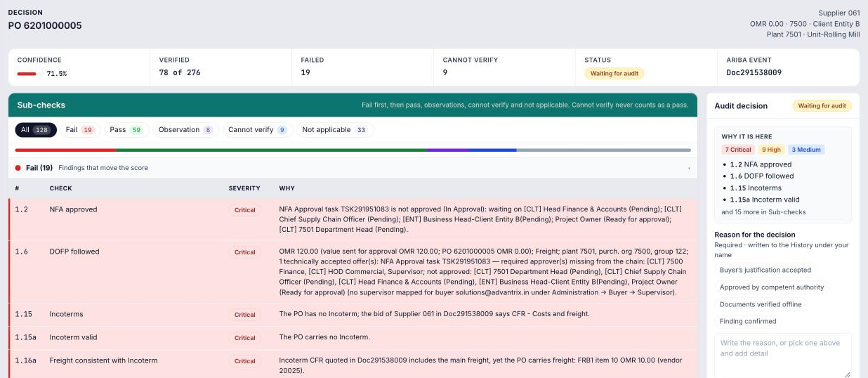Click the Waiting for audit status badge
868x378 pixels.
pyautogui.click(x=614, y=73)
